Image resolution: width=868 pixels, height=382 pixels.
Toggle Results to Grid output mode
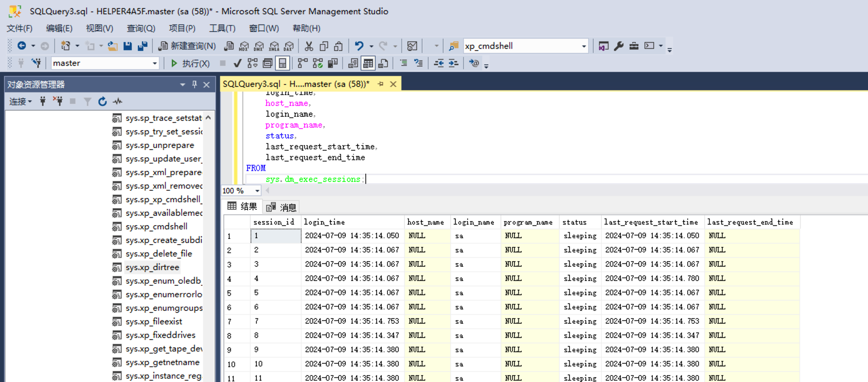(x=368, y=63)
